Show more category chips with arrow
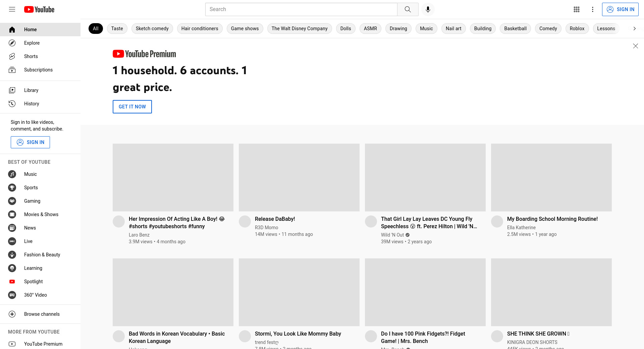Screen dimensions: 644x349 (x=634, y=29)
